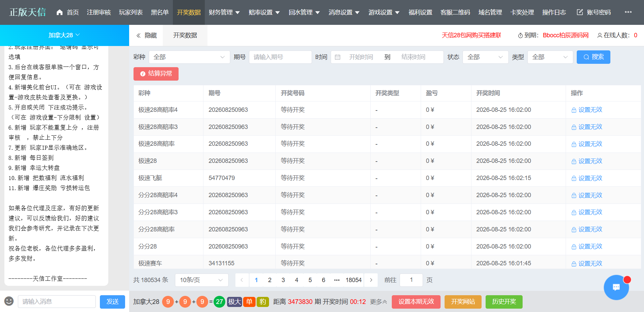The image size is (644, 312).
Task: Click the smiley emoji icon
Action: 9,301
